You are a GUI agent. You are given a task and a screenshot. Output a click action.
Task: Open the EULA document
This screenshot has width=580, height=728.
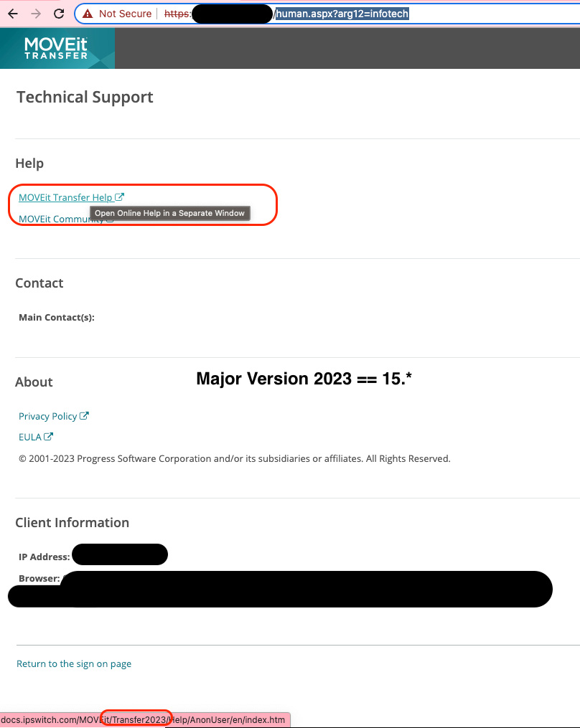coord(29,437)
